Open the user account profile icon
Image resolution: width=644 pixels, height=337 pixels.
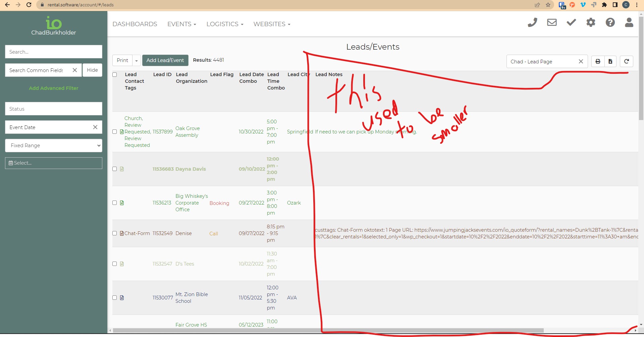629,23
